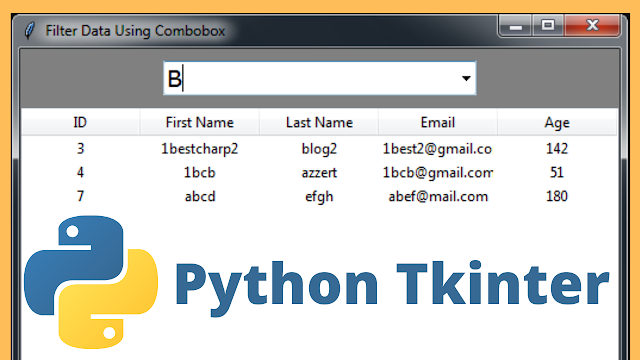Click the abef@mail.com email cell

[438, 197]
